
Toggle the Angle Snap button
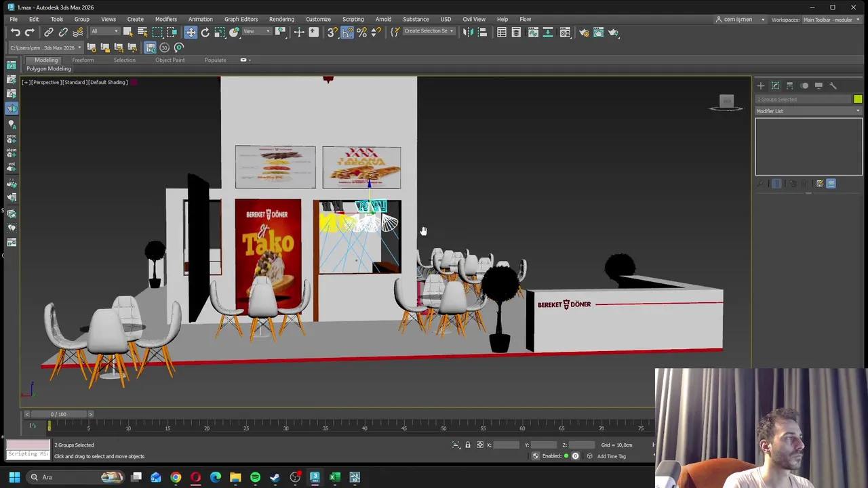tap(347, 32)
